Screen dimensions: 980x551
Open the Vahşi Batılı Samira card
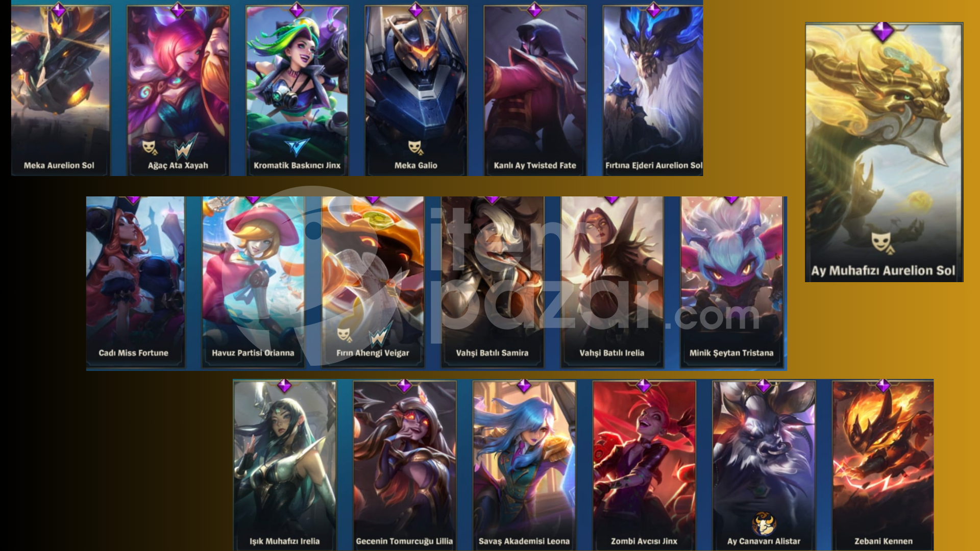492,282
